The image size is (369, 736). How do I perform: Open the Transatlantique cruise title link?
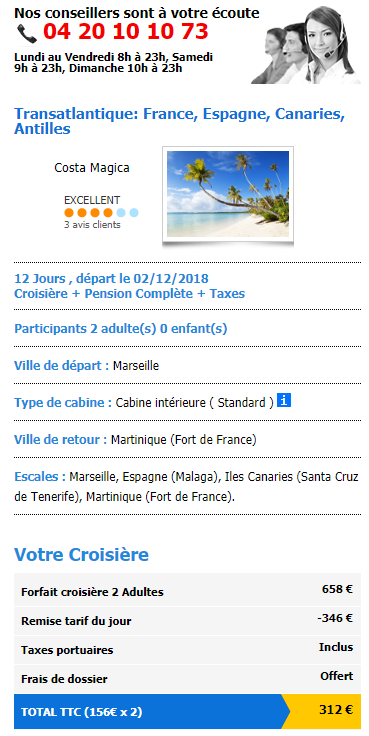click(x=179, y=121)
